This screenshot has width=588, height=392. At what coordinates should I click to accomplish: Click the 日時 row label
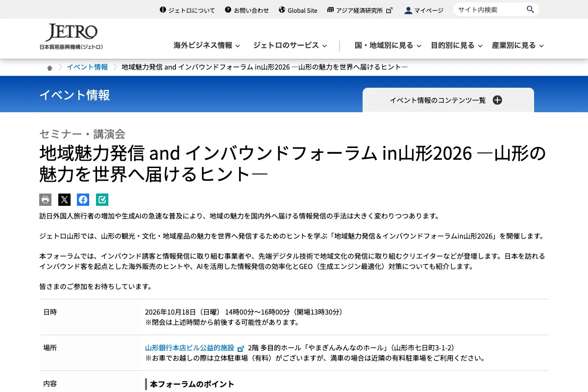click(50, 312)
